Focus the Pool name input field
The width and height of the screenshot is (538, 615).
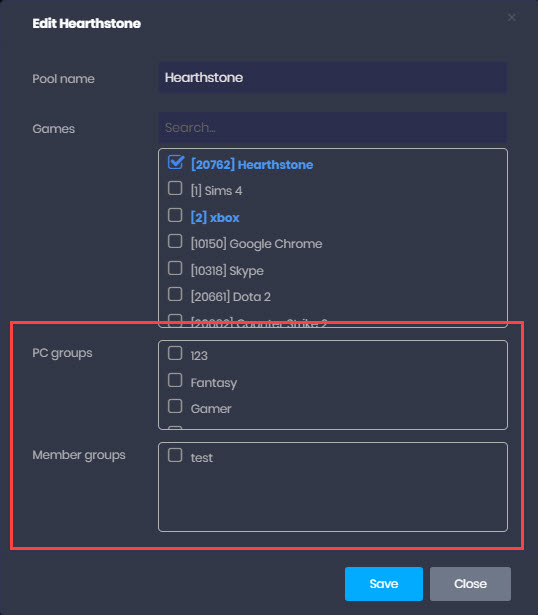coord(333,78)
